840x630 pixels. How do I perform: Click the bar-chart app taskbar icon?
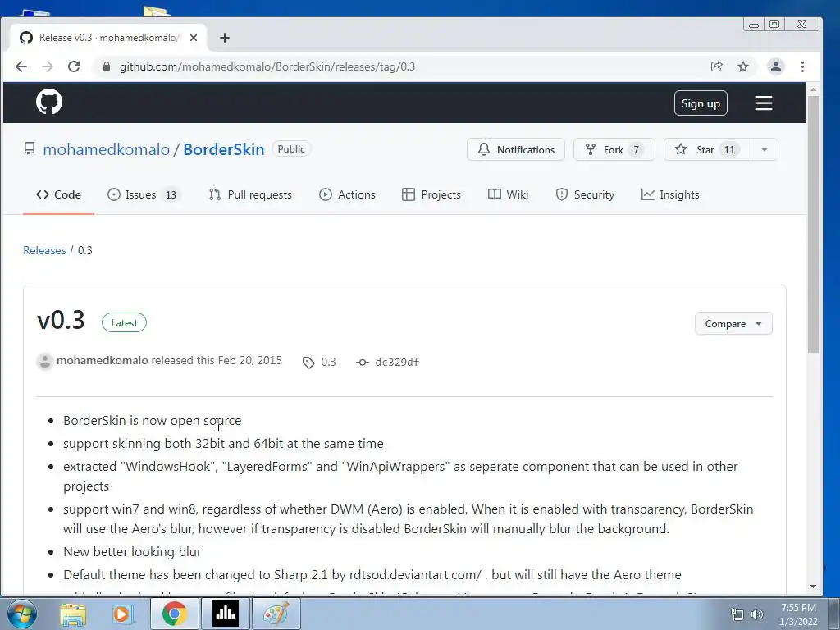225,614
